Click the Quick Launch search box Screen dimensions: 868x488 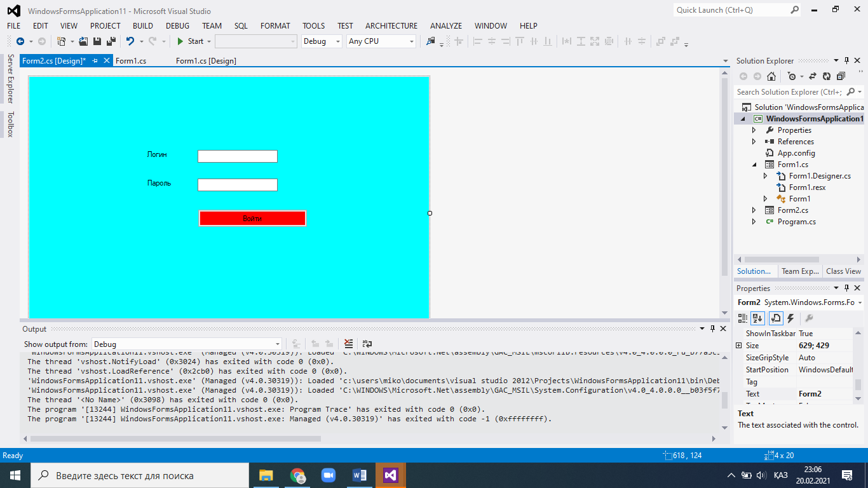737,10
